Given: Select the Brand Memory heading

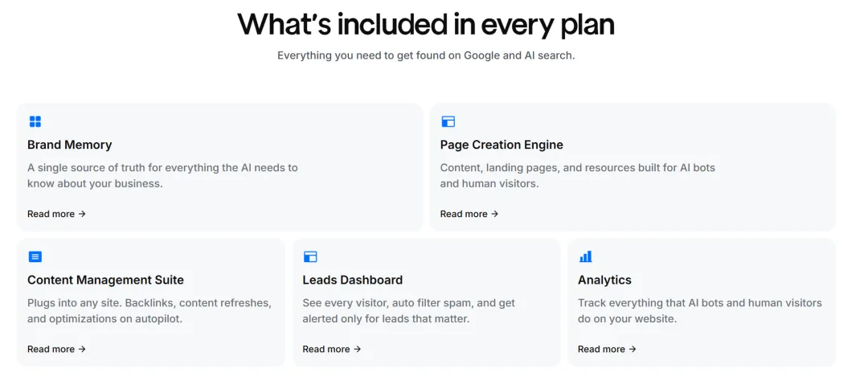Looking at the screenshot, I should [69, 145].
